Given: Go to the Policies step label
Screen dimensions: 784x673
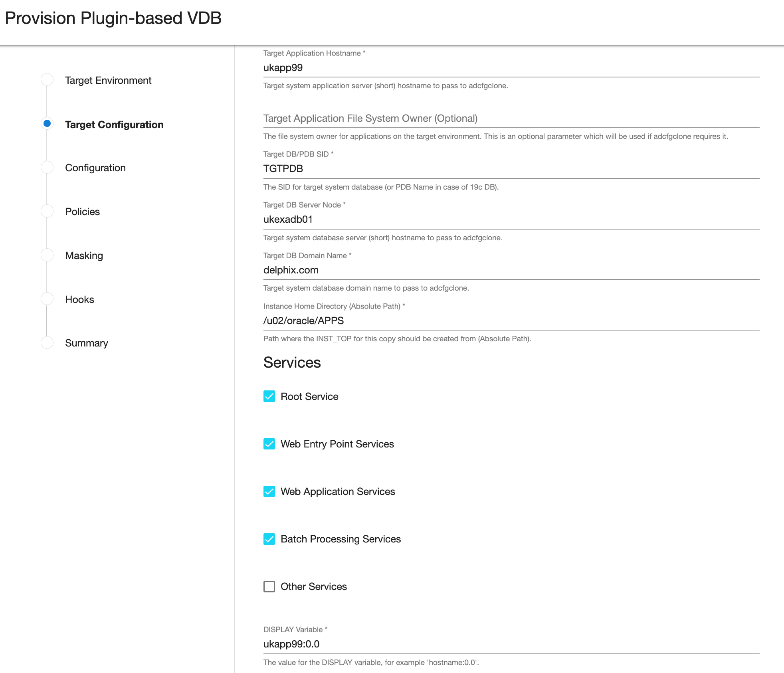Looking at the screenshot, I should coord(82,212).
